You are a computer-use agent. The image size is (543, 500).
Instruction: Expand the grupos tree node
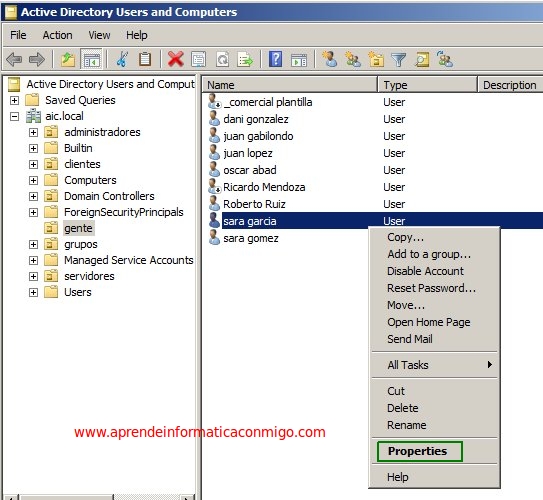click(33, 244)
